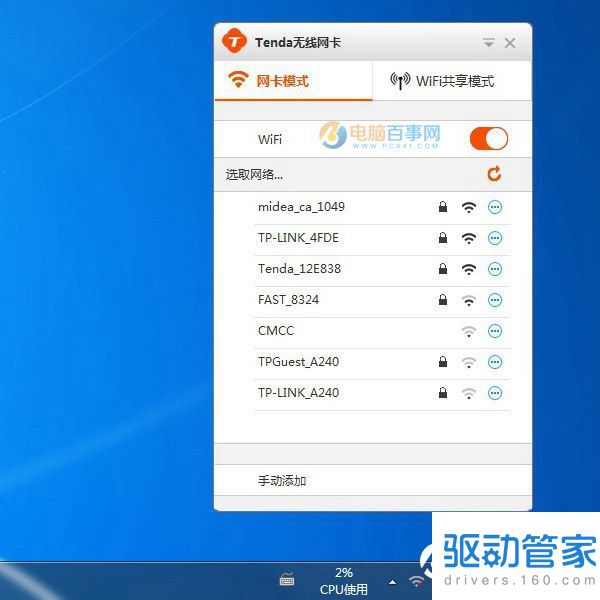Open more options for TPGuest_A240
600x600 pixels.
pyautogui.click(x=495, y=362)
